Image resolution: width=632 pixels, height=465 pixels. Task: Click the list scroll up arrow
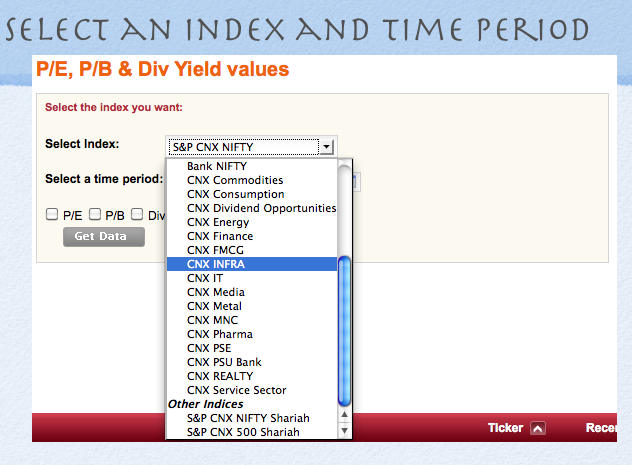pyautogui.click(x=344, y=415)
